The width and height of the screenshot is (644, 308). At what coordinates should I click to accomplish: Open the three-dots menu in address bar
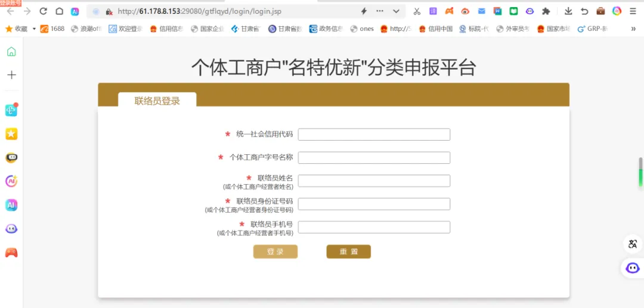click(x=380, y=11)
